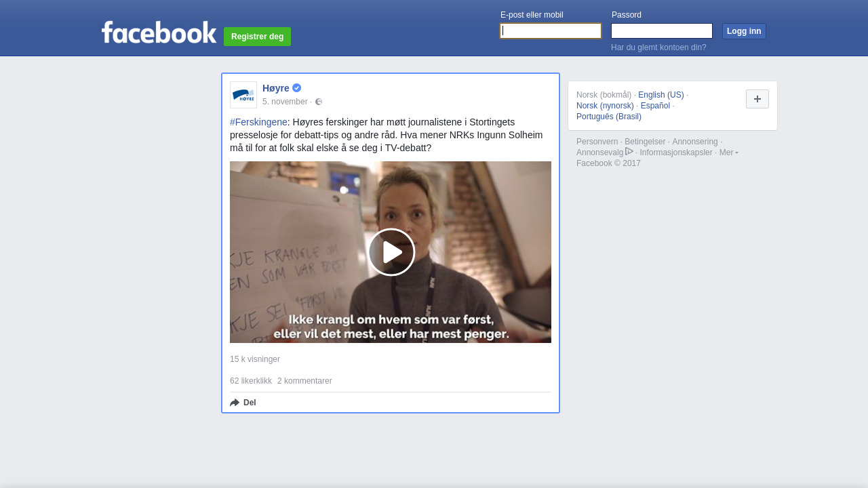Image resolution: width=868 pixels, height=488 pixels.
Task: Switch language to Norsk (nynorsk)
Action: (x=605, y=106)
